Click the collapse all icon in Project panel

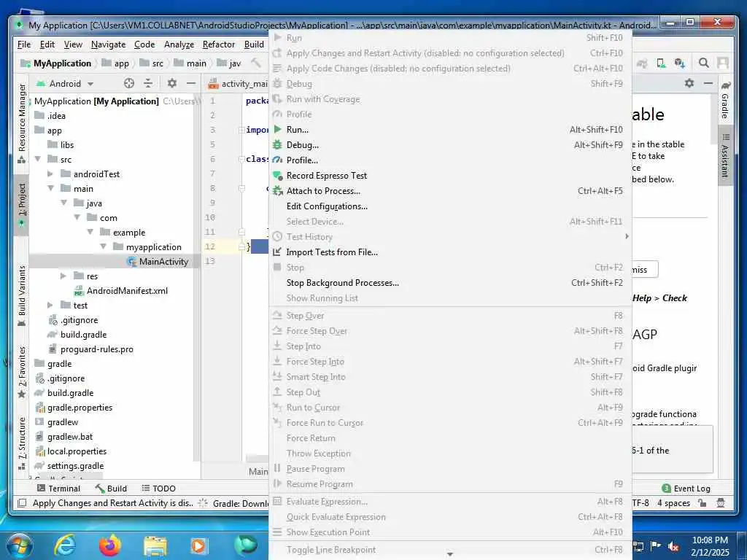pyautogui.click(x=148, y=83)
